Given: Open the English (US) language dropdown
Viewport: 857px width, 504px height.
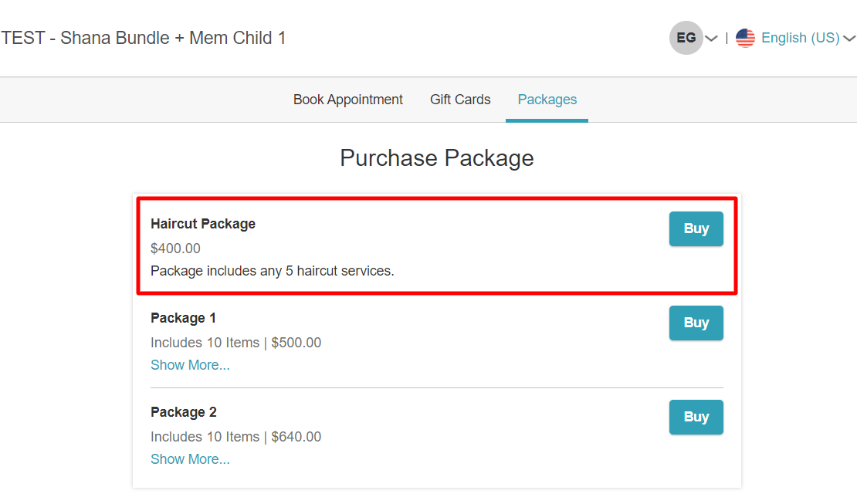Looking at the screenshot, I should tap(800, 38).
